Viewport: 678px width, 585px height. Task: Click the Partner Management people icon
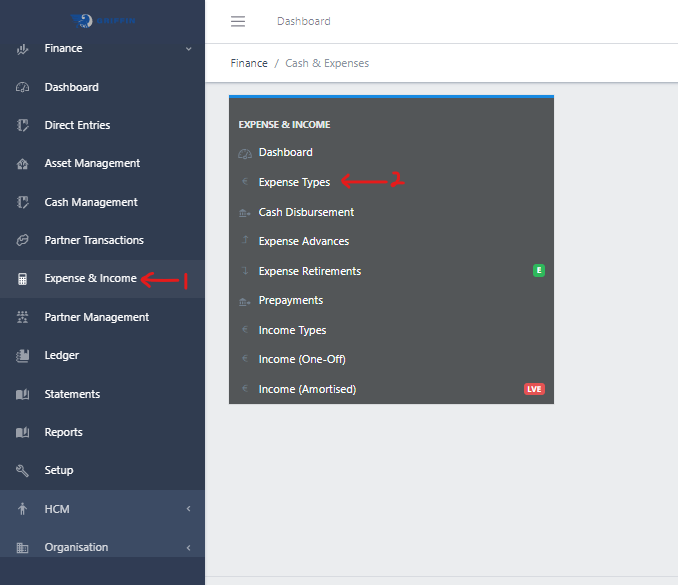pyautogui.click(x=22, y=317)
